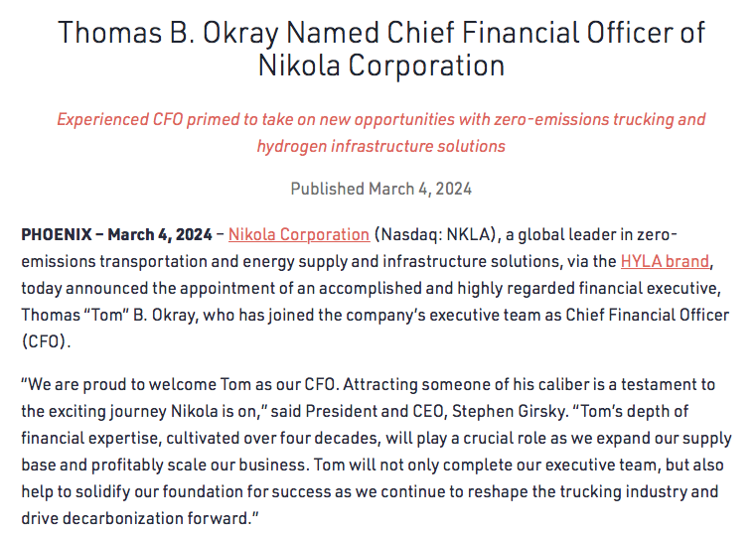The width and height of the screenshot is (756, 534).
Task: Click "hydrogen infrastructure solutions" in the subtitle
Action: coord(380,146)
